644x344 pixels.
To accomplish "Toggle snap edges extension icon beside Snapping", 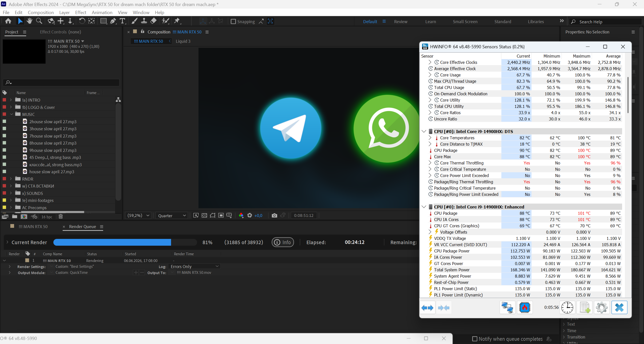I will tap(261, 21).
